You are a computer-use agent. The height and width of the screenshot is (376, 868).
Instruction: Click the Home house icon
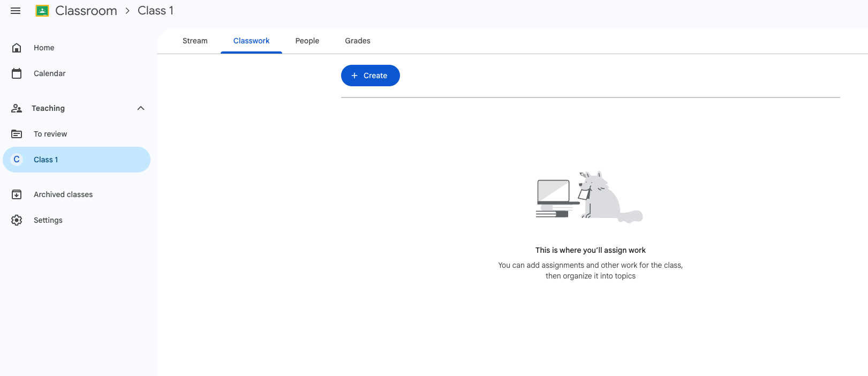17,48
